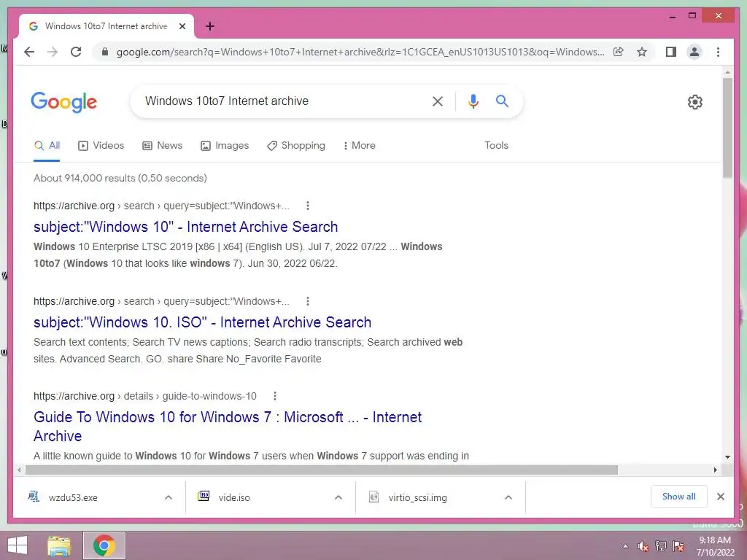The height and width of the screenshot is (560, 747).
Task: Click the address bar URL
Action: tap(360, 52)
